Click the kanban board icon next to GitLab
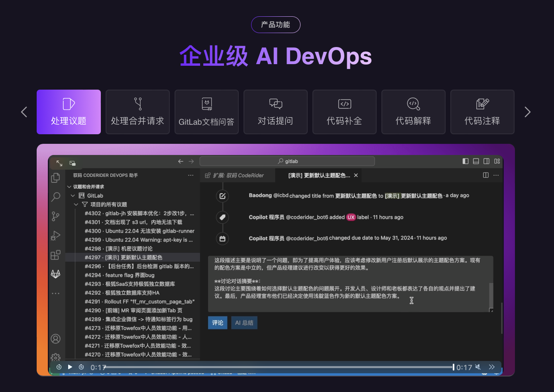 coord(82,196)
